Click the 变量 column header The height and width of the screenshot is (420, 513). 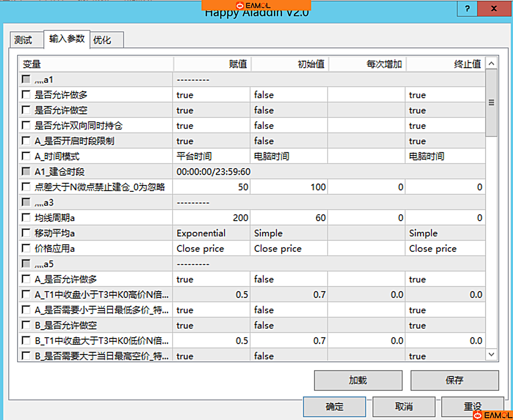coord(96,64)
